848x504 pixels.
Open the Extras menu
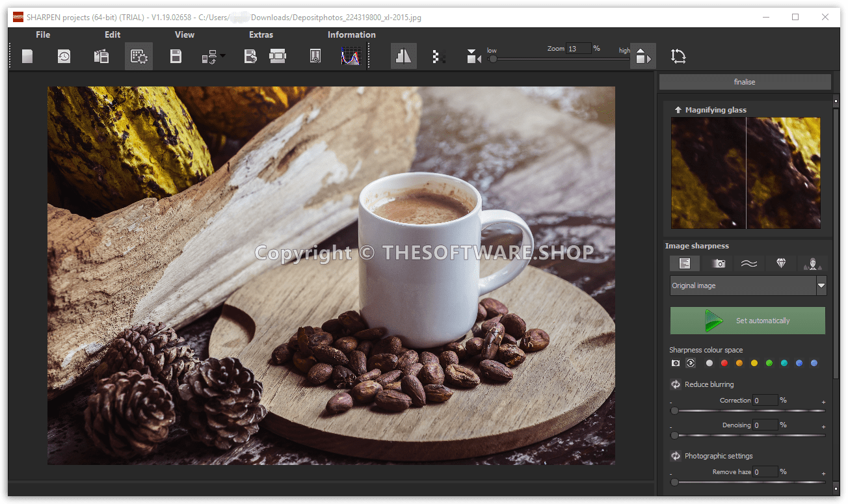tap(261, 34)
